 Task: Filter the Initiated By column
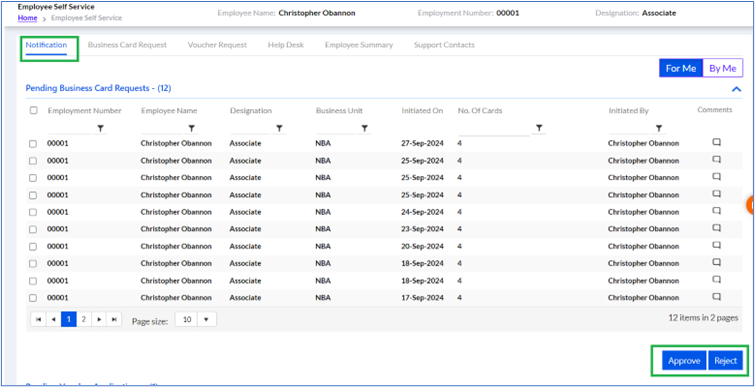(659, 129)
